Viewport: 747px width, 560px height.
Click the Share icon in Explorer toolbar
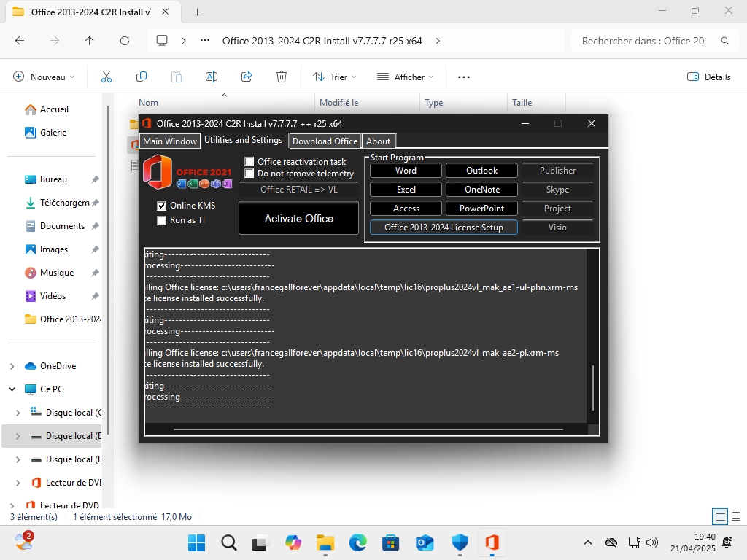(x=247, y=77)
